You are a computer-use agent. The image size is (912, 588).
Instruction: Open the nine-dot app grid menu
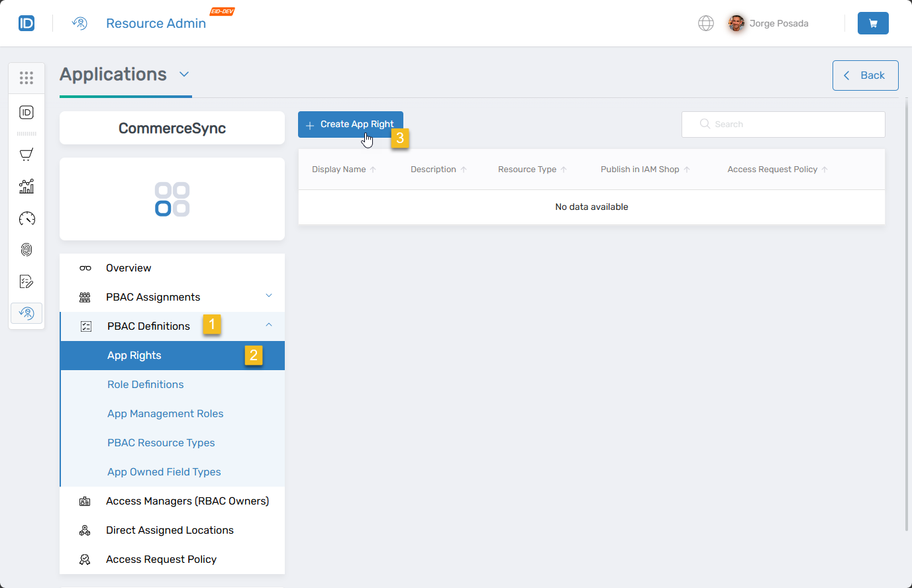[26, 78]
